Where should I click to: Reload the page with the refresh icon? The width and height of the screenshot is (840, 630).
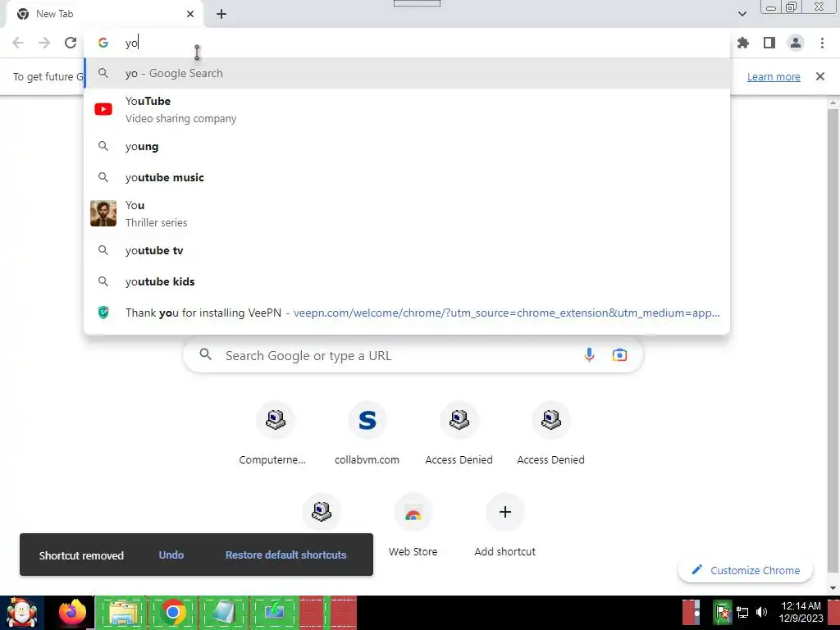(x=71, y=43)
